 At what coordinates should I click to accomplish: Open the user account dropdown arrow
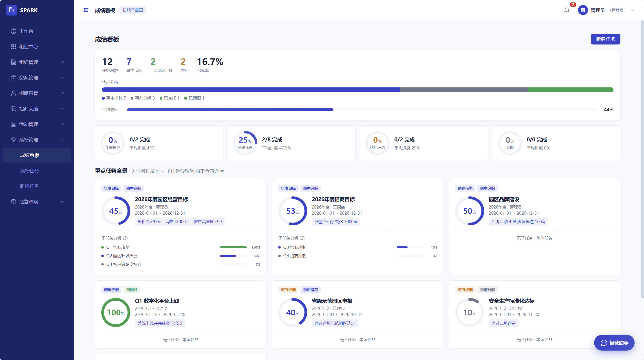coord(633,10)
